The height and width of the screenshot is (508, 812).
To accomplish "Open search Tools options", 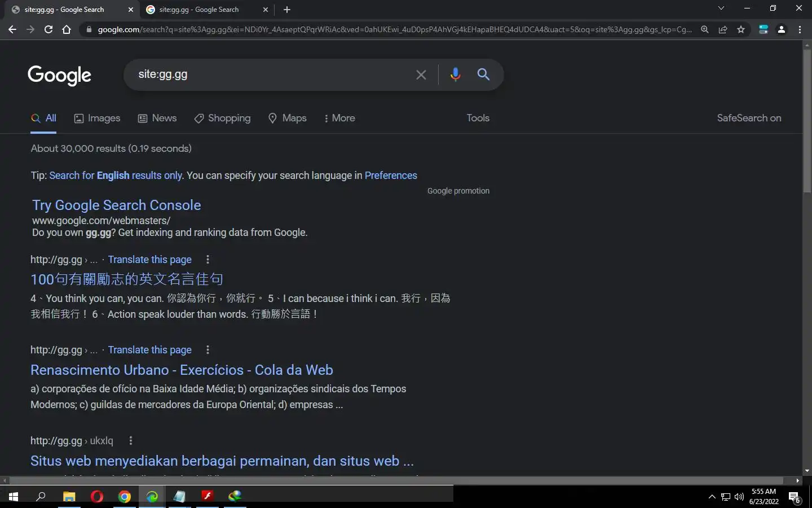I will 478,118.
